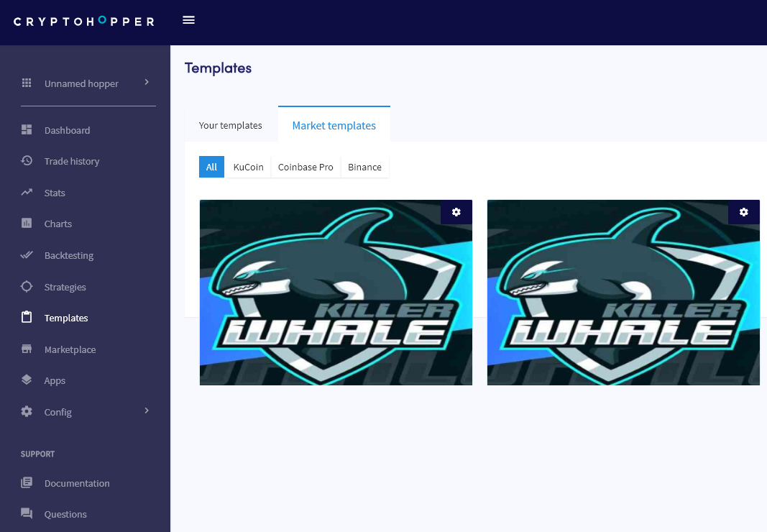Open first Killer Whale template thumbnail
This screenshot has height=532, width=767.
tap(336, 302)
